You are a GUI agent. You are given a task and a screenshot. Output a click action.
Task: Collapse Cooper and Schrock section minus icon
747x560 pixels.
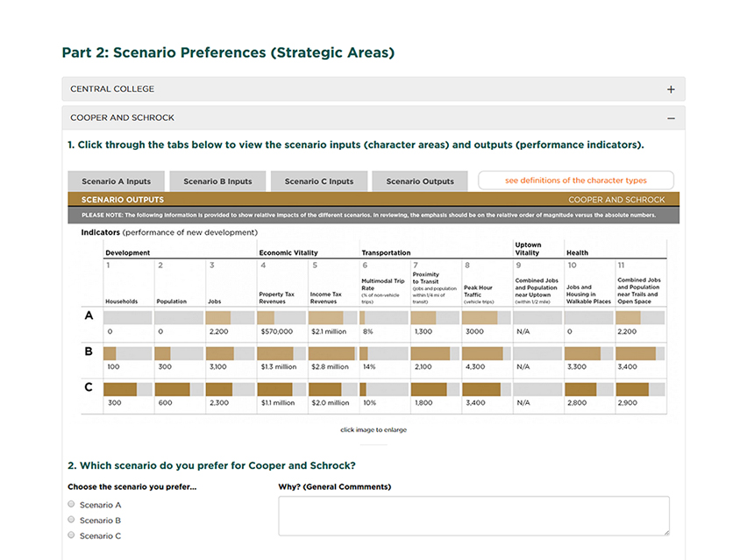[x=671, y=118]
